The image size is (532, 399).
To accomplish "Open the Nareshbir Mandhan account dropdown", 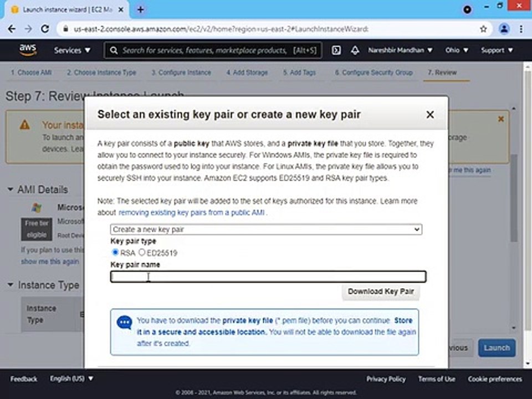I will (x=400, y=50).
